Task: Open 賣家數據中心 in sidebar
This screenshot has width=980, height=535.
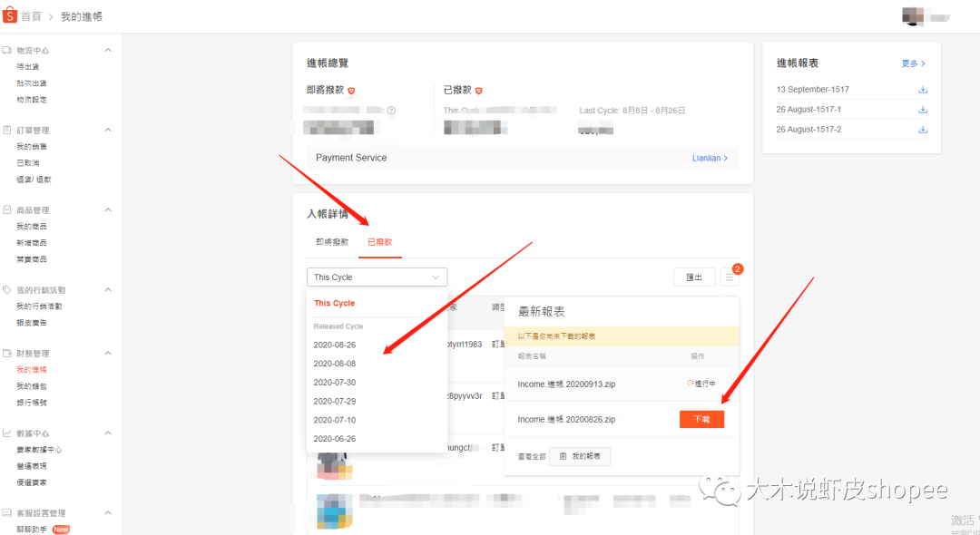Action: pyautogui.click(x=39, y=450)
